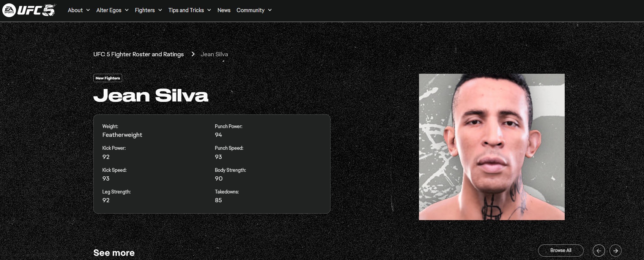
Task: Expand the Alter Egos dropdown chevron
Action: [127, 10]
